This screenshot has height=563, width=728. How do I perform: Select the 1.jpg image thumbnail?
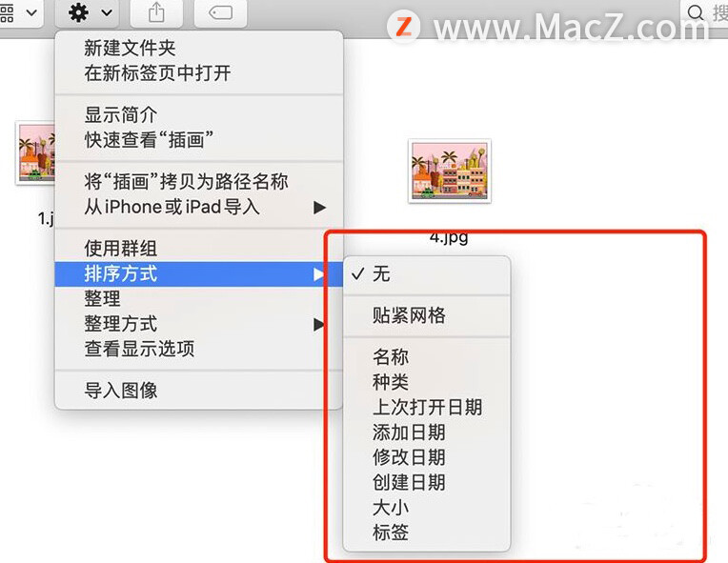pyautogui.click(x=36, y=153)
